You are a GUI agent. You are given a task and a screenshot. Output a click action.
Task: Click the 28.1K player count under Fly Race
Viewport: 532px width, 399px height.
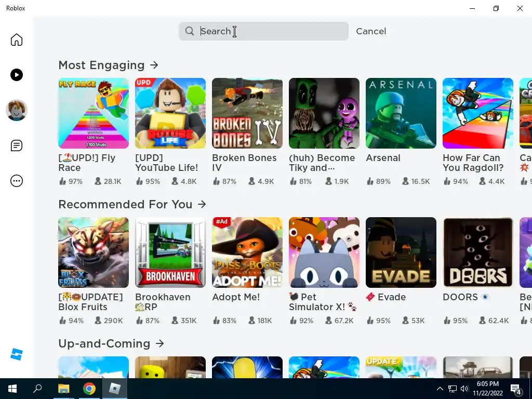[108, 181]
